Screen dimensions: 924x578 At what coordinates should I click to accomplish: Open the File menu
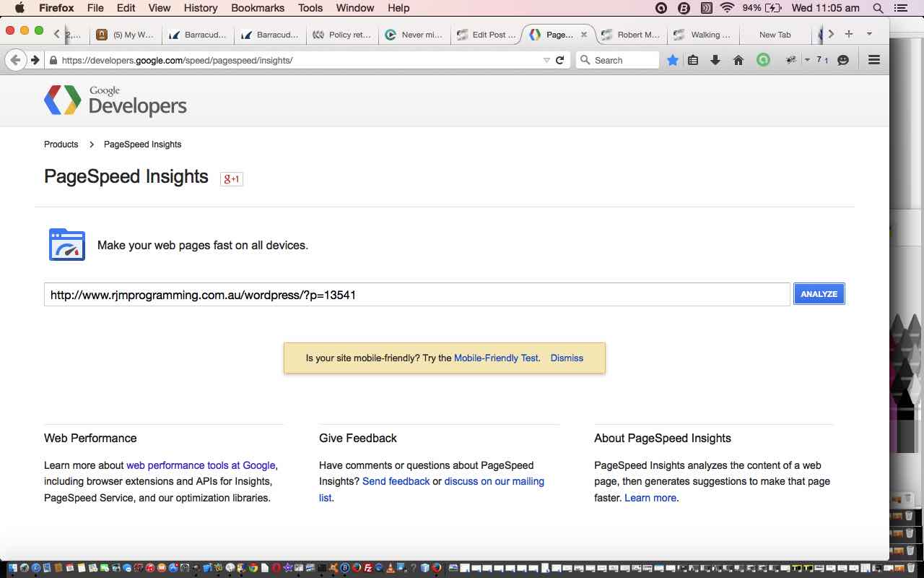coord(95,8)
